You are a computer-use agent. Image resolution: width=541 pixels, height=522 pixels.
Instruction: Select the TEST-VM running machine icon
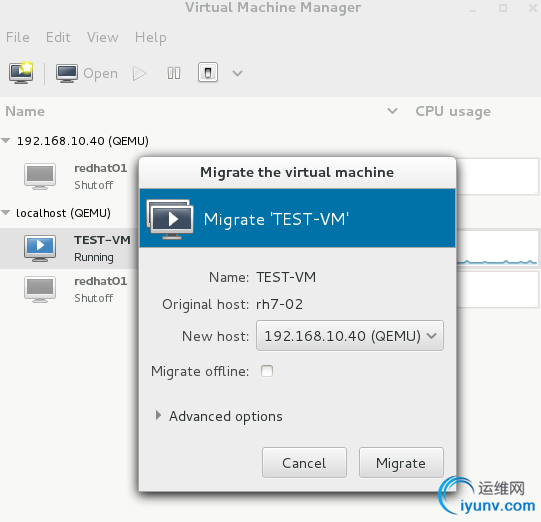[40, 248]
